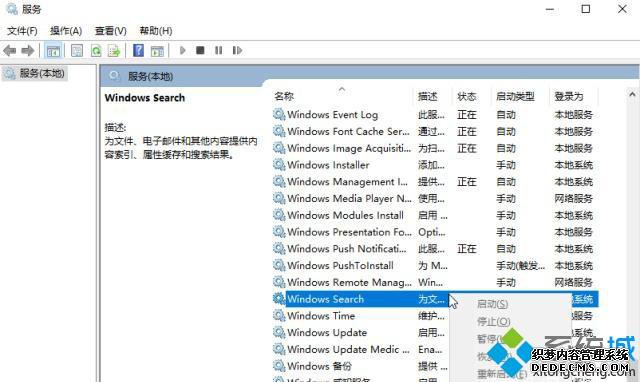The height and width of the screenshot is (382, 640).
Task: Select the Windows Installer service name
Action: tap(328, 165)
